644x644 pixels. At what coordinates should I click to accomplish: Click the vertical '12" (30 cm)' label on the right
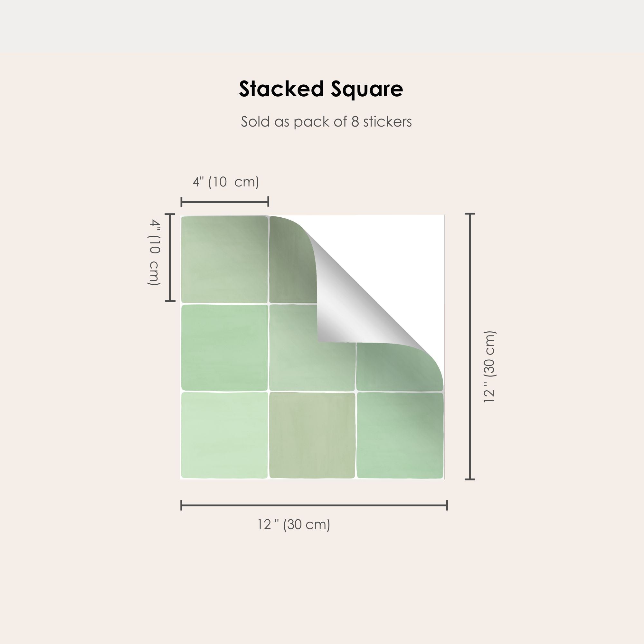tap(490, 367)
